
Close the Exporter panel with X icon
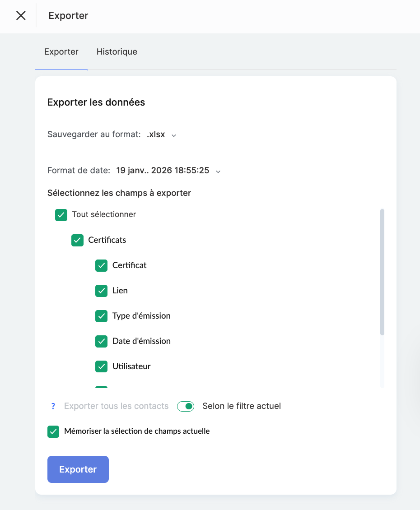21,16
